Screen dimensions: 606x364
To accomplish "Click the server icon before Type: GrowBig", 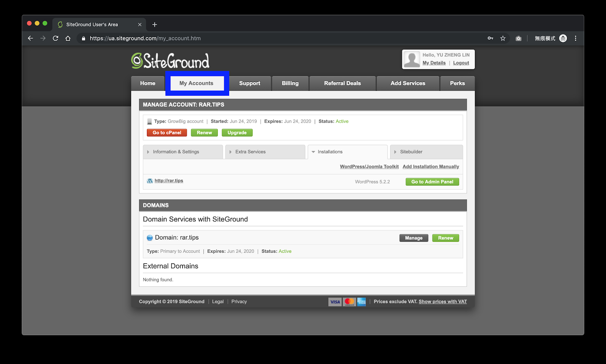I will coord(150,121).
